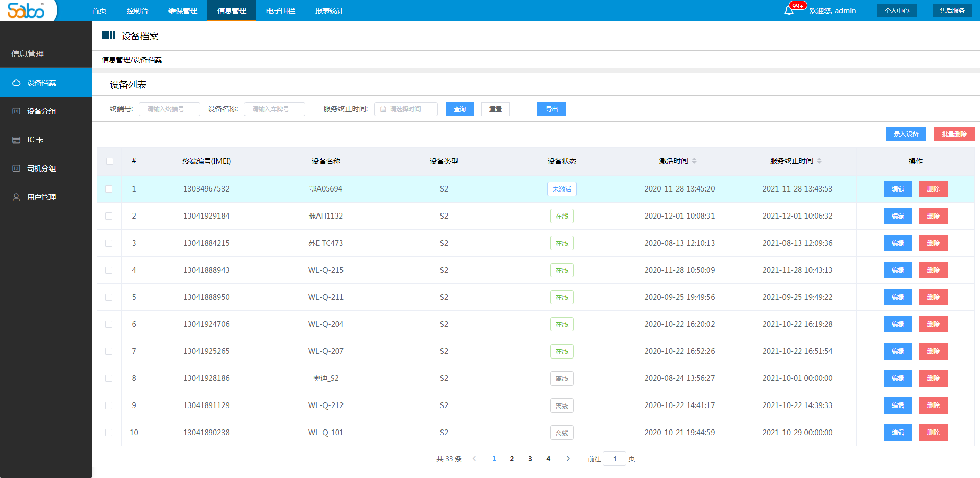The width and height of the screenshot is (980, 478).
Task: Click the notification bell icon
Action: (789, 11)
